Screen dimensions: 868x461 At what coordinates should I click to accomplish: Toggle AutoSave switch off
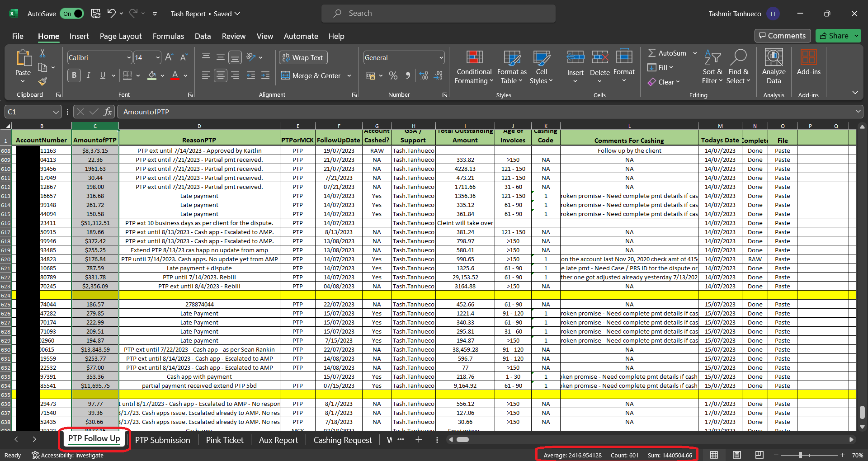coord(72,14)
